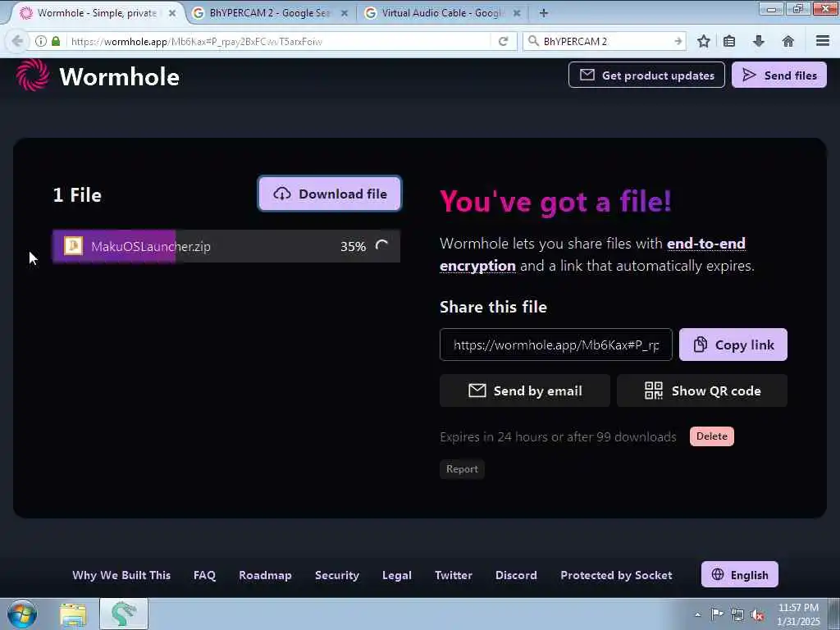
Task: Click the MakuOSLauncher.zip file name
Action: [151, 246]
